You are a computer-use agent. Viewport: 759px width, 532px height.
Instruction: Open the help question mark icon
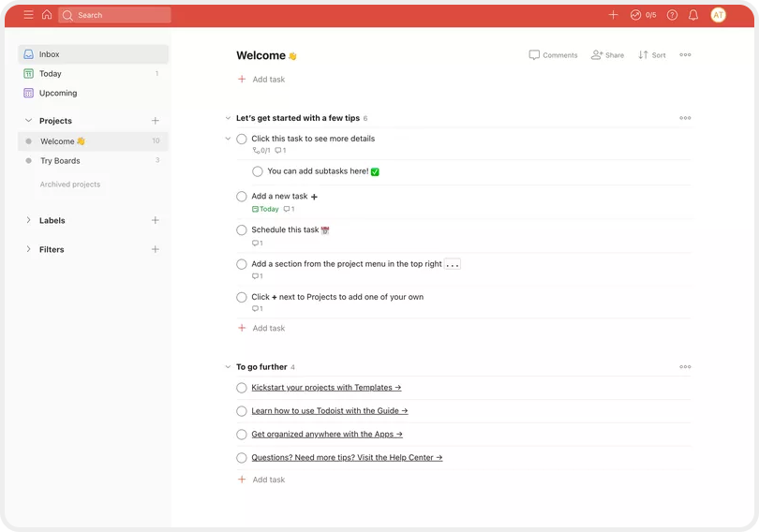pos(672,15)
